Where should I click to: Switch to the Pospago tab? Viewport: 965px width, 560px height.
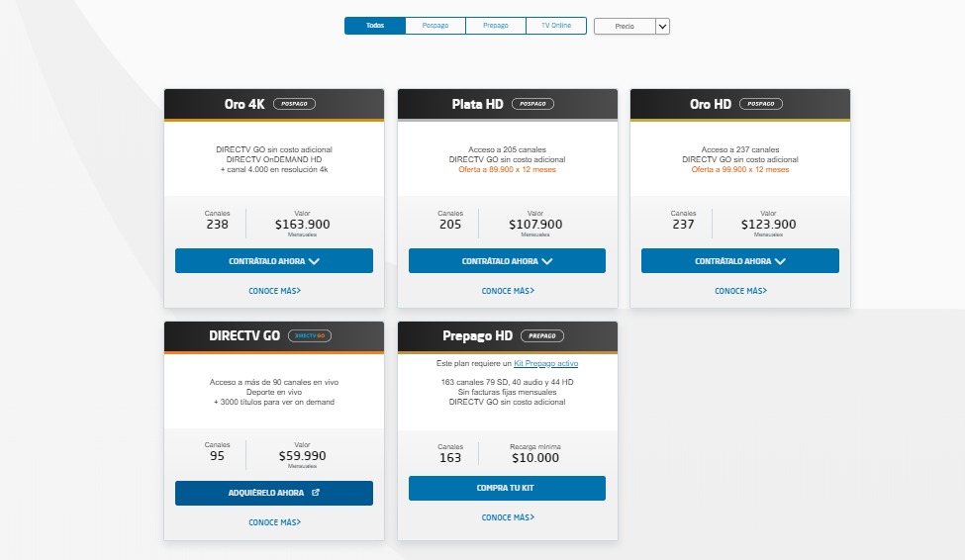tap(434, 26)
